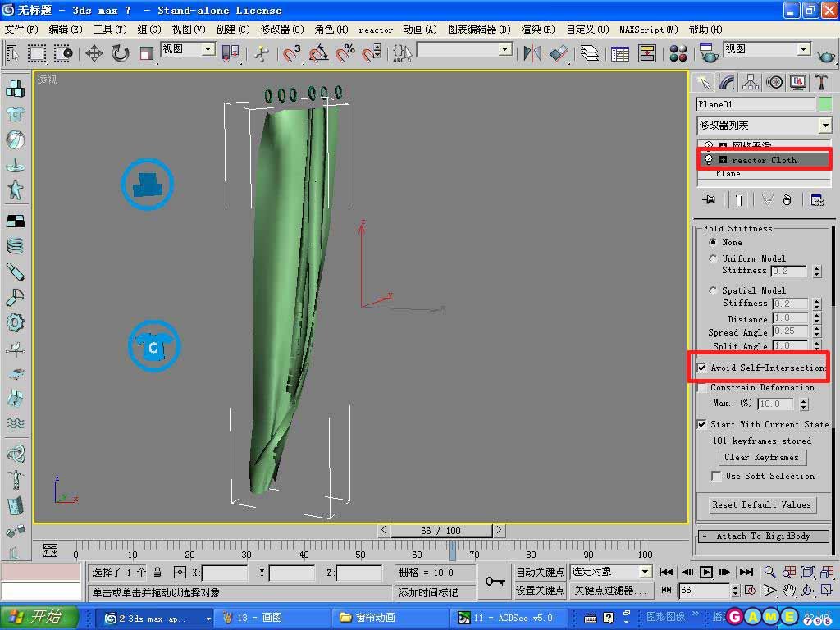This screenshot has height=630, width=840.
Task: Click the Pin Stack icon
Action: [709, 200]
